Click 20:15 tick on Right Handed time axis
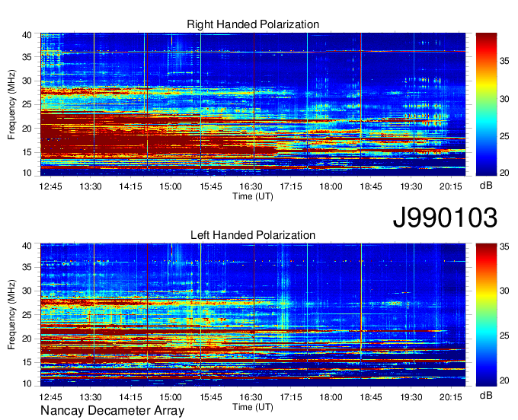The width and height of the screenshot is (518, 420). coord(451,186)
